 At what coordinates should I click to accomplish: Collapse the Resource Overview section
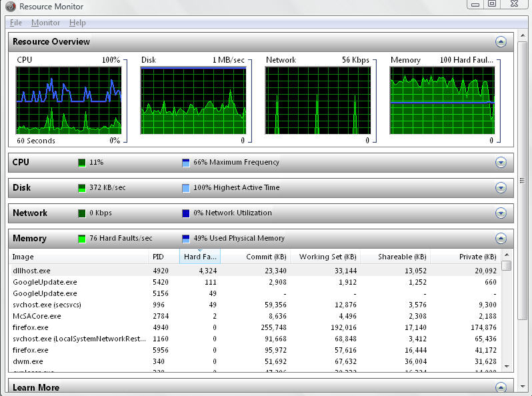coord(501,42)
